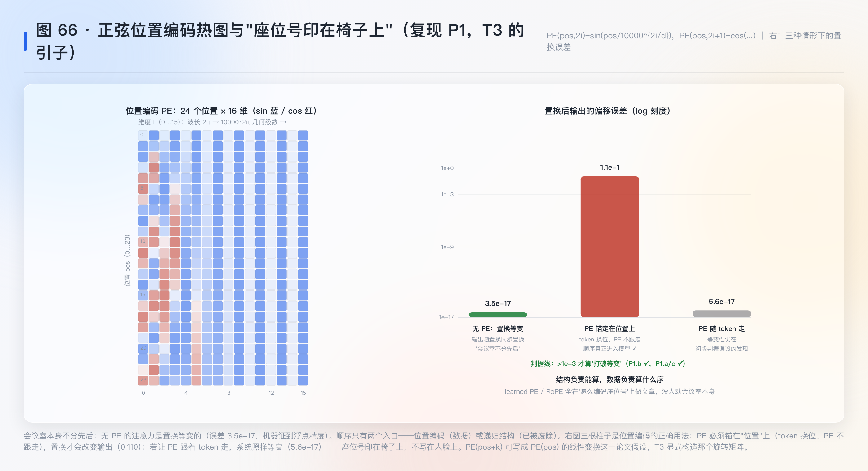Click the heatmap cell labeled 5
Image resolution: width=868 pixels, height=471 pixels.
143,189
